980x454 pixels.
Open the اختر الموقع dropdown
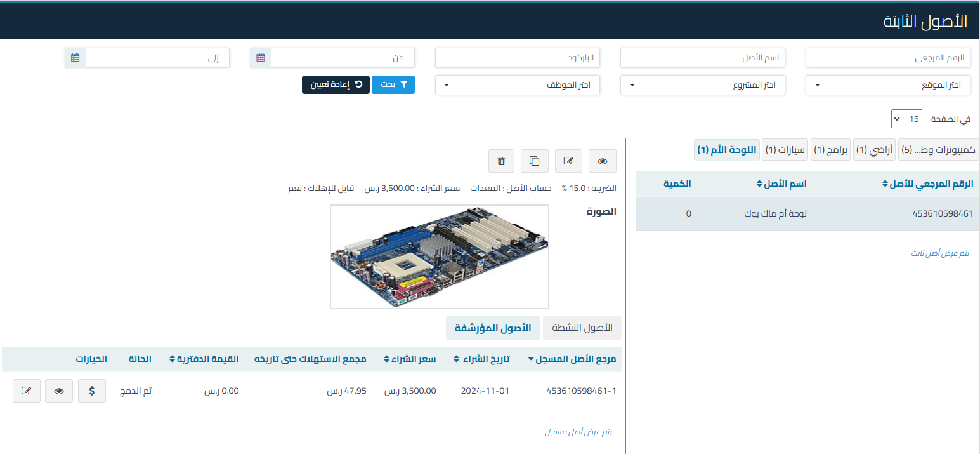[888, 85]
